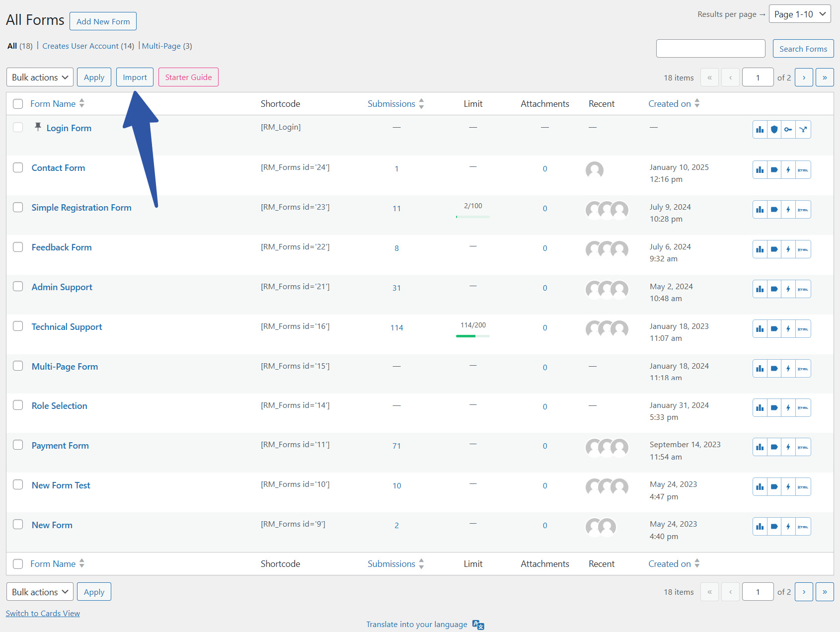
Task: Click the Import button
Action: point(135,78)
